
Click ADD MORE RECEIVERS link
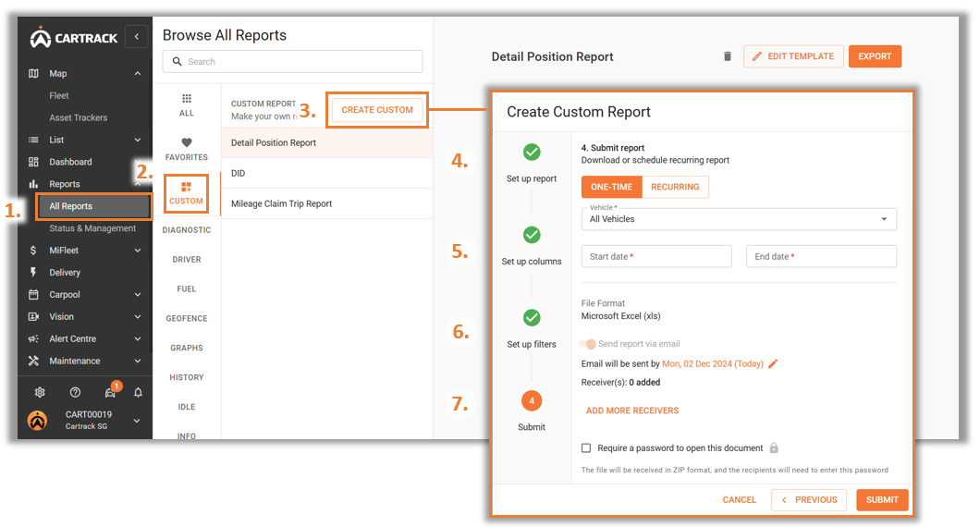coord(631,411)
